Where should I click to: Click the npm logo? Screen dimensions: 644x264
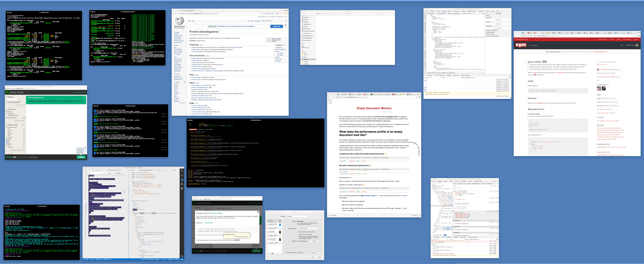click(x=521, y=45)
